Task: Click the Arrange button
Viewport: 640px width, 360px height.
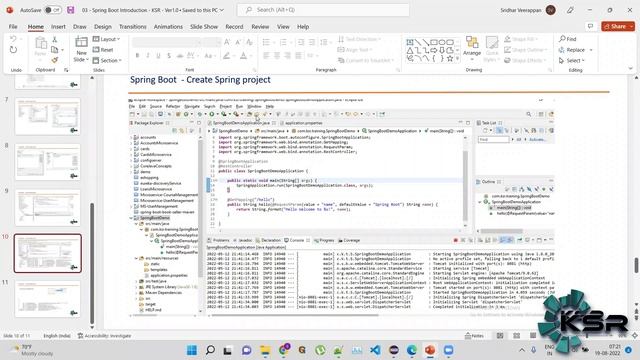Action: tap(472, 48)
